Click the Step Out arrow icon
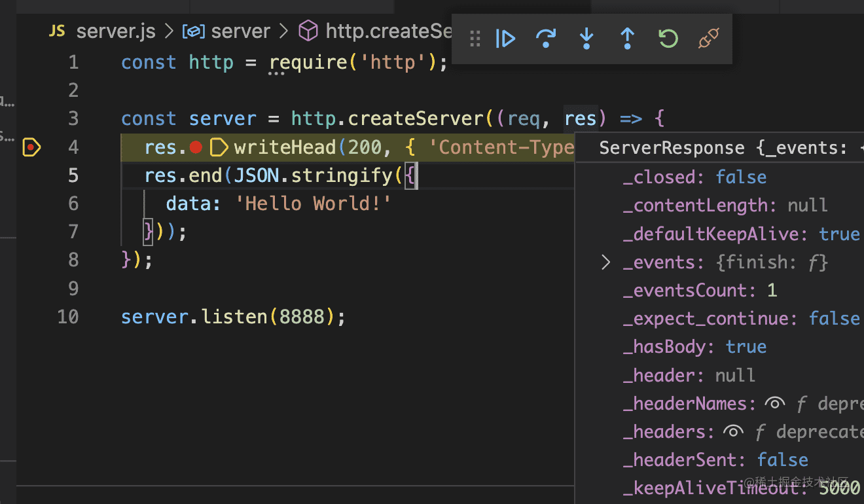Image resolution: width=864 pixels, height=504 pixels. (x=627, y=39)
